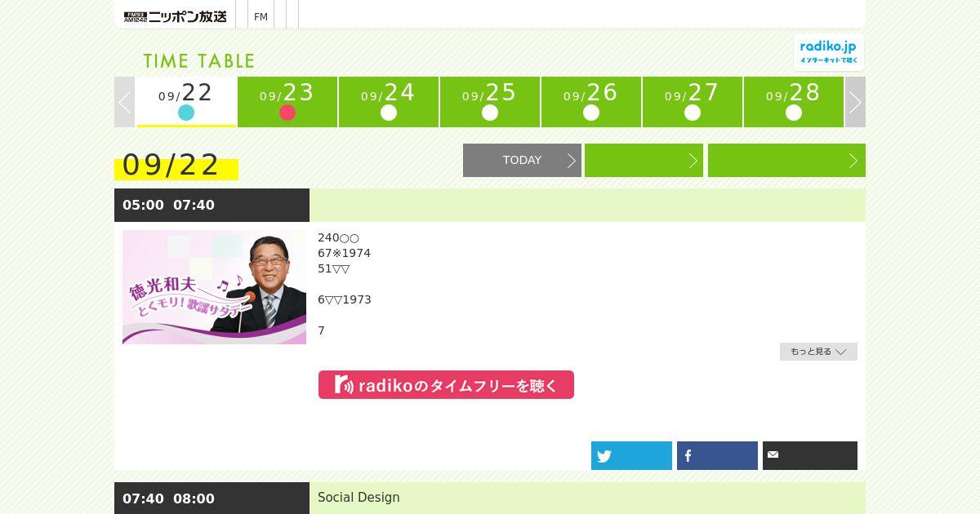
Task: Share the program on Facebook
Action: (x=717, y=456)
